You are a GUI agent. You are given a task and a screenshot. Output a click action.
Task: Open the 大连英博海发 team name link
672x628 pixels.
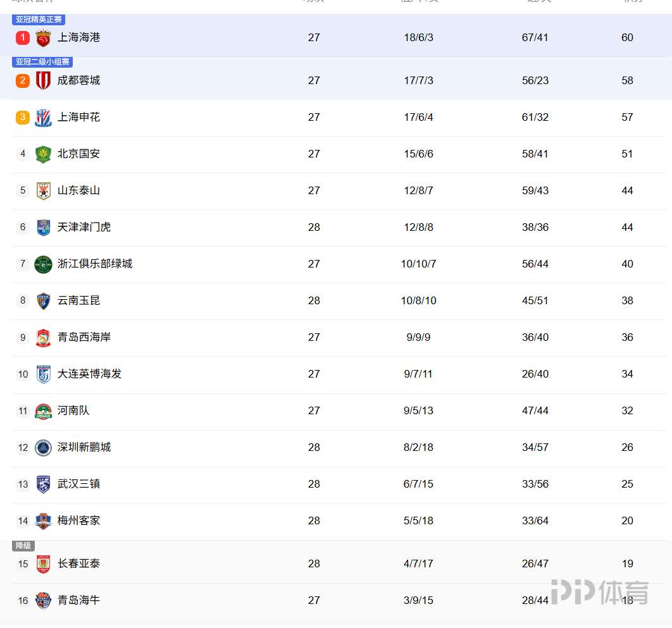pos(89,374)
